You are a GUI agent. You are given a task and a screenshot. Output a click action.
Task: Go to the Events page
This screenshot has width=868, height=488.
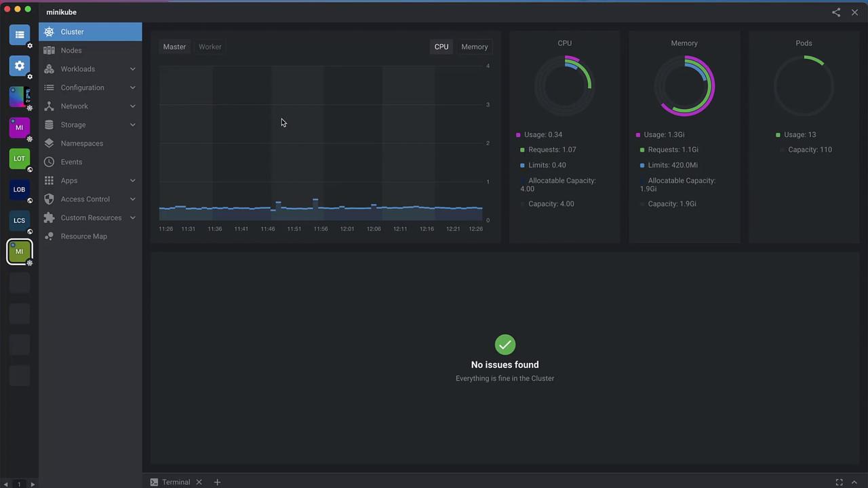pos(71,162)
